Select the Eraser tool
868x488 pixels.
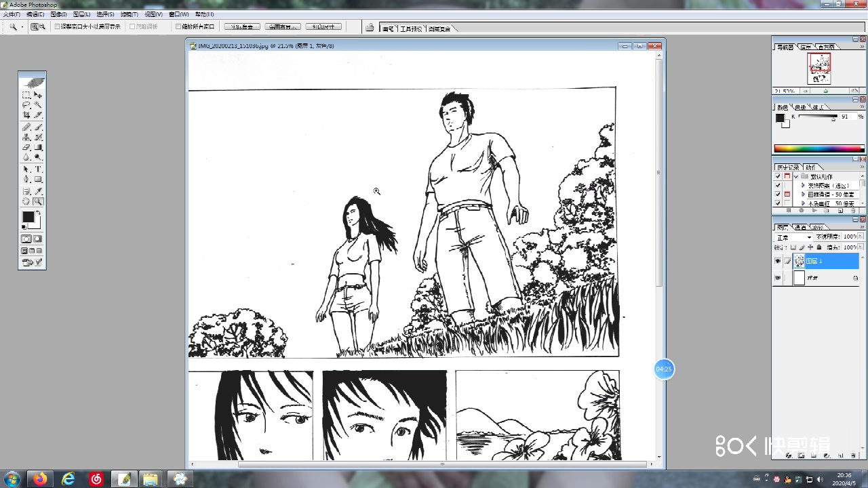click(x=26, y=146)
